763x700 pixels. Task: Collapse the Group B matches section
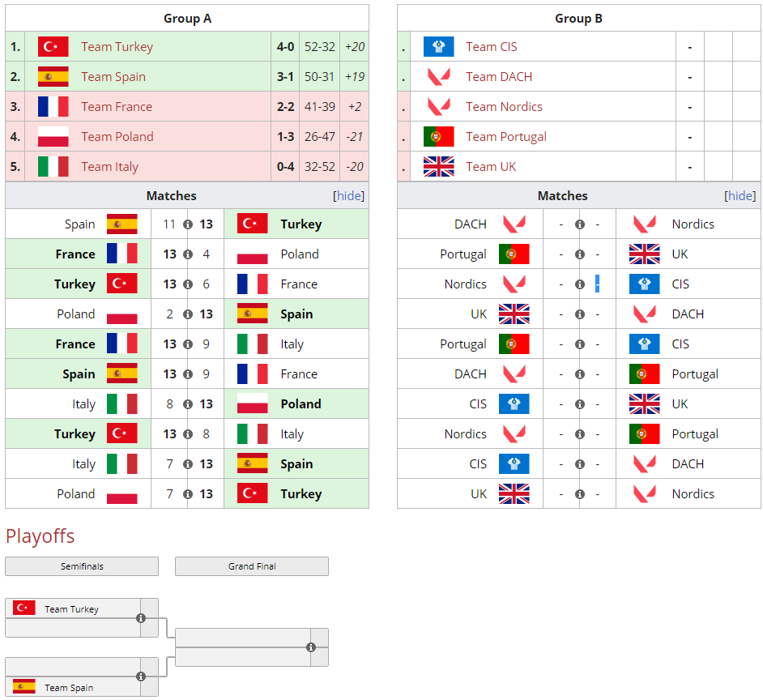tap(740, 196)
